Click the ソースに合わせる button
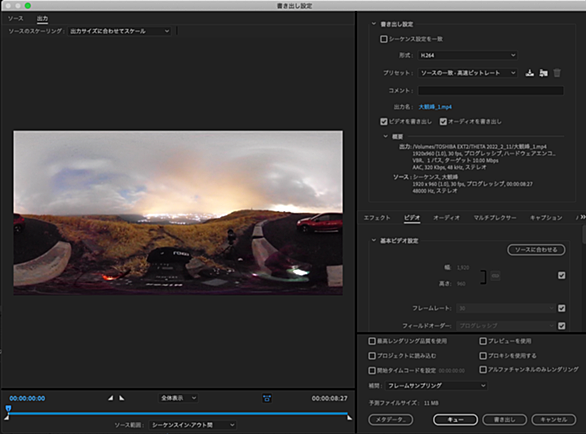Viewport: 586px width, 434px height. pyautogui.click(x=536, y=250)
